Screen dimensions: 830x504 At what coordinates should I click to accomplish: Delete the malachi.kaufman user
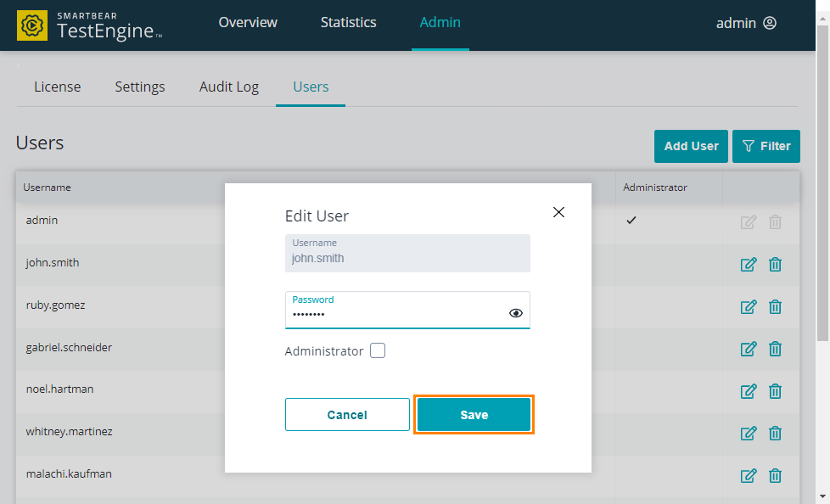(x=775, y=475)
